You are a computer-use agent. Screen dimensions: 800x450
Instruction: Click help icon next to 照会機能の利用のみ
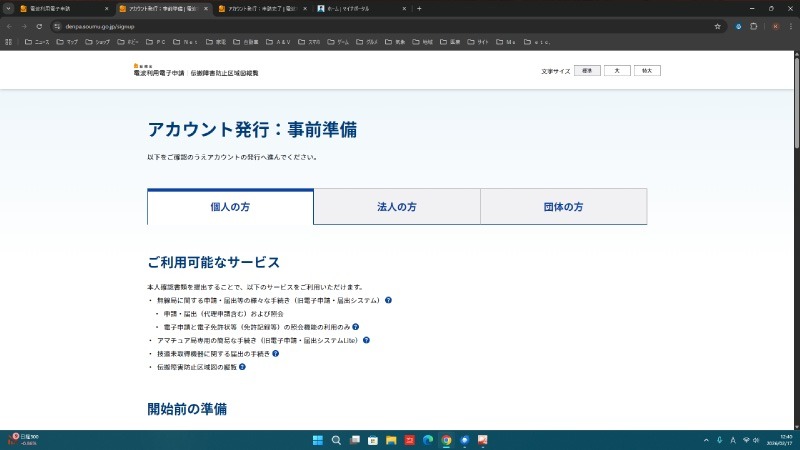355,327
